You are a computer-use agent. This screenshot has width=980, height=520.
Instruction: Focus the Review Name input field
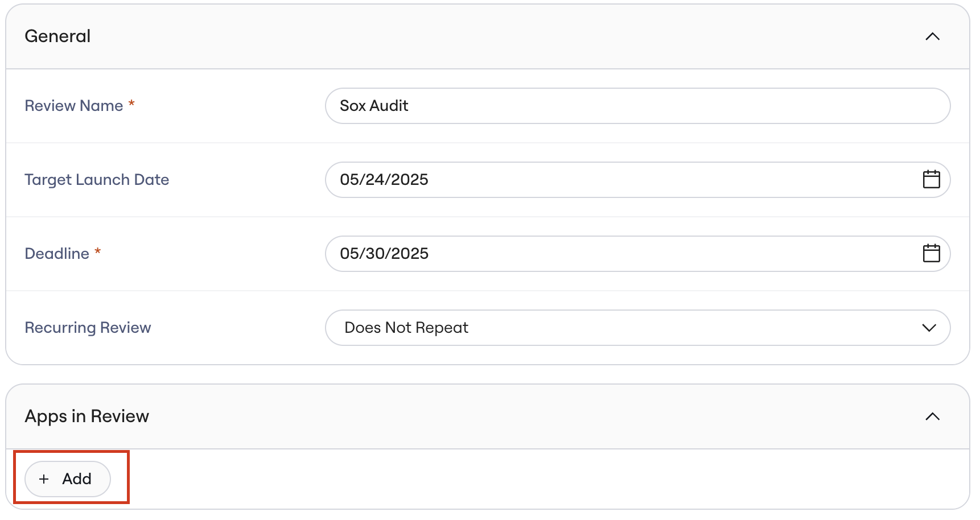pos(637,106)
